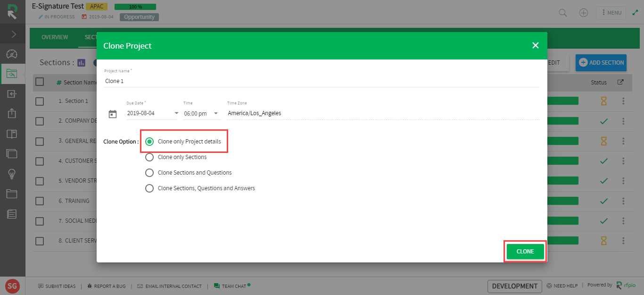This screenshot has width=644, height=295.
Task: Click the green progress bar in Section 1 row
Action: [x=562, y=101]
